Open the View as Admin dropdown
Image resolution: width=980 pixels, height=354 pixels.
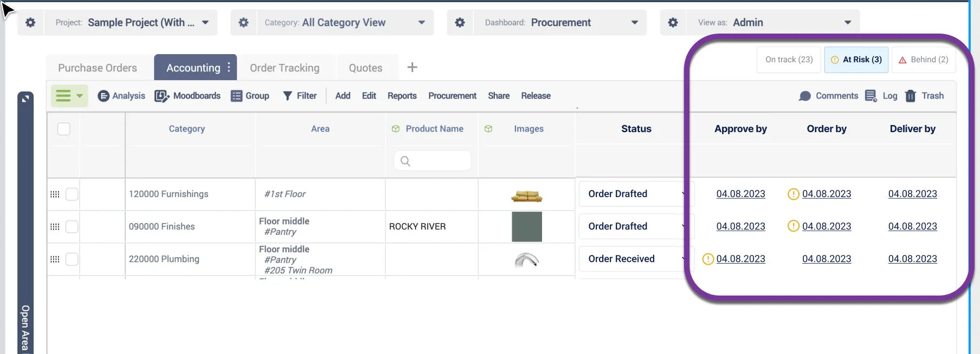pos(774,23)
